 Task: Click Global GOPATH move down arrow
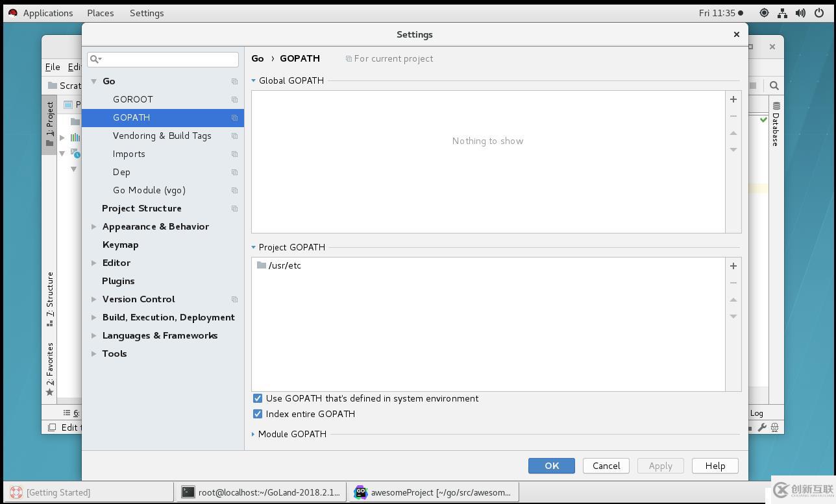coord(733,150)
